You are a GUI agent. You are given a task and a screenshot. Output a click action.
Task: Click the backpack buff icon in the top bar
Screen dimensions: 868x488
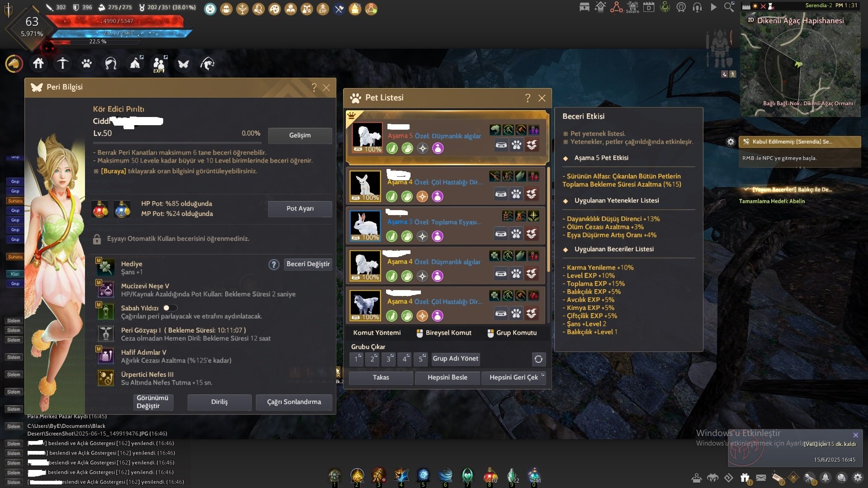coord(226,9)
